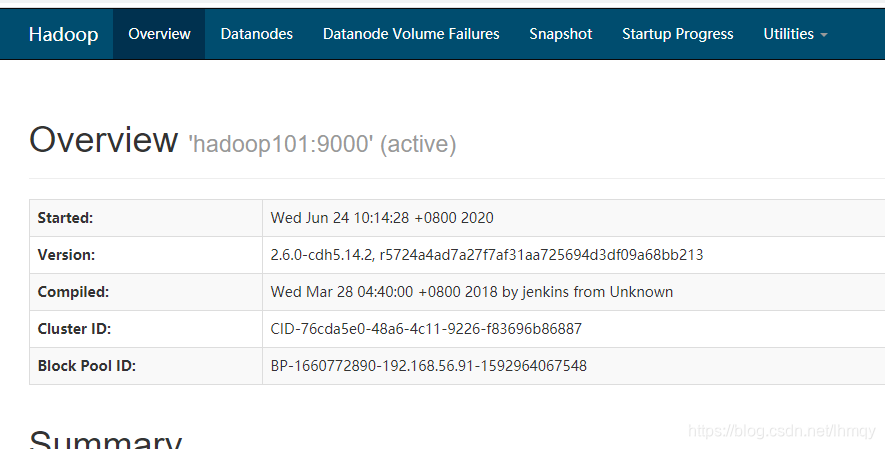Click the Overview page heading
Screen dimensions: 885x449
[103, 139]
